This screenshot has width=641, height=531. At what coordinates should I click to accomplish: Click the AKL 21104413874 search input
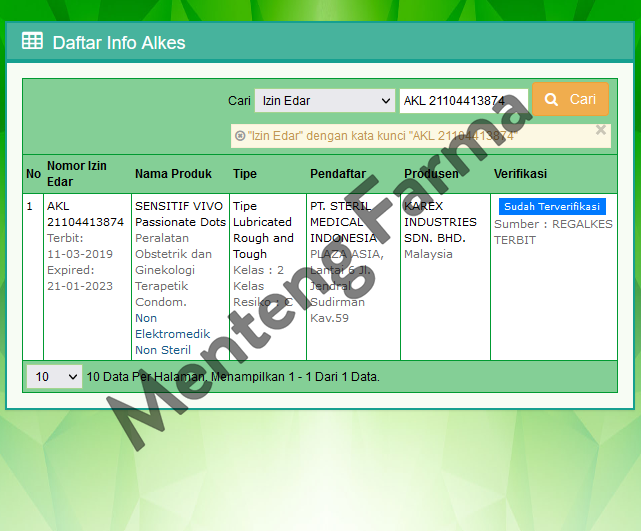[x=463, y=101]
